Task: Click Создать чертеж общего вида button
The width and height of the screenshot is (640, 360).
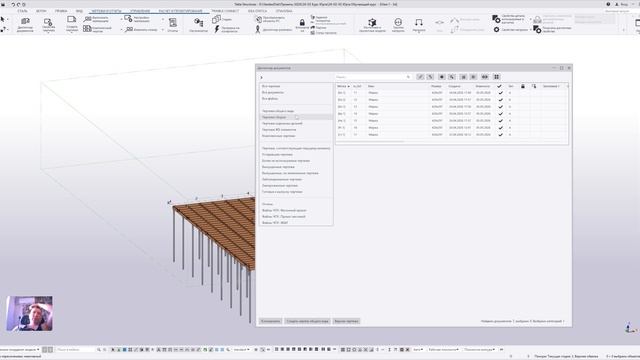Action: [307, 321]
